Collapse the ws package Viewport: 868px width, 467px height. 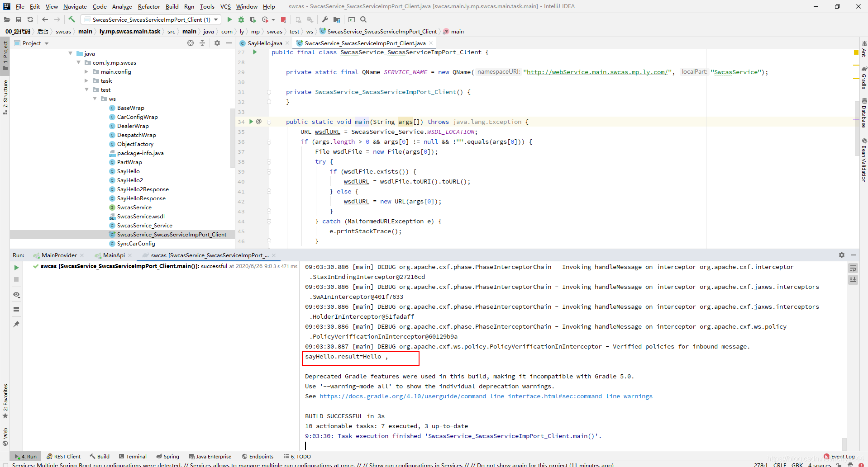coord(95,99)
